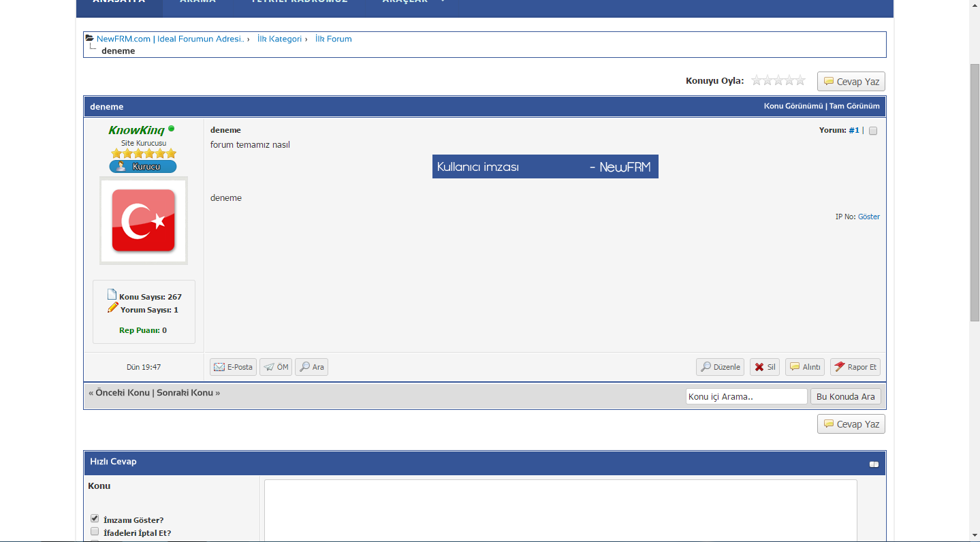This screenshot has height=542, width=980.
Task: Edit the post with Düzenle button
Action: pyautogui.click(x=720, y=367)
